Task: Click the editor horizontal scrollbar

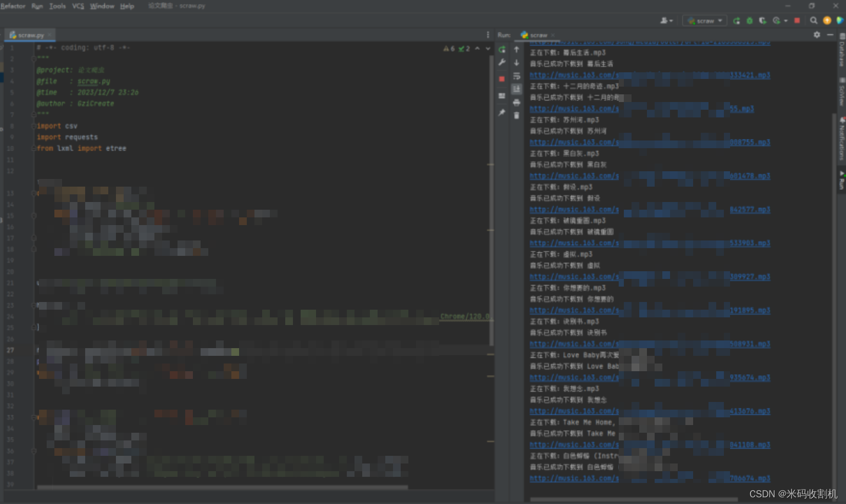Action: [x=222, y=487]
